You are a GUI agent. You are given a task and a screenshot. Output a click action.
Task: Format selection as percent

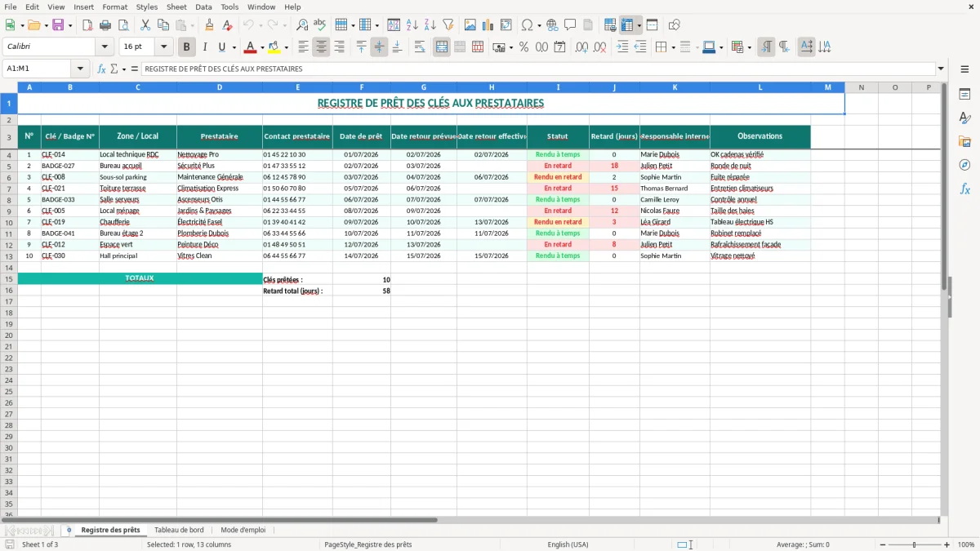point(523,47)
